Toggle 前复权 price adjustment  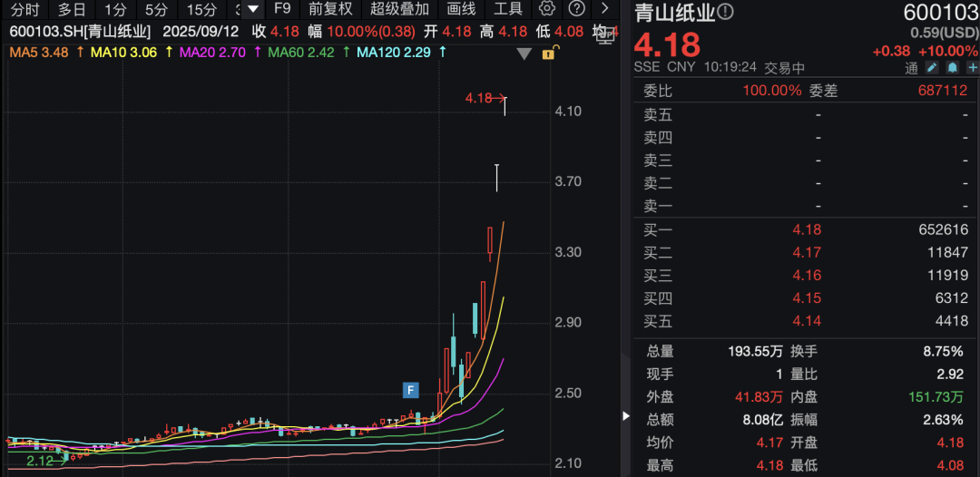click(x=329, y=9)
